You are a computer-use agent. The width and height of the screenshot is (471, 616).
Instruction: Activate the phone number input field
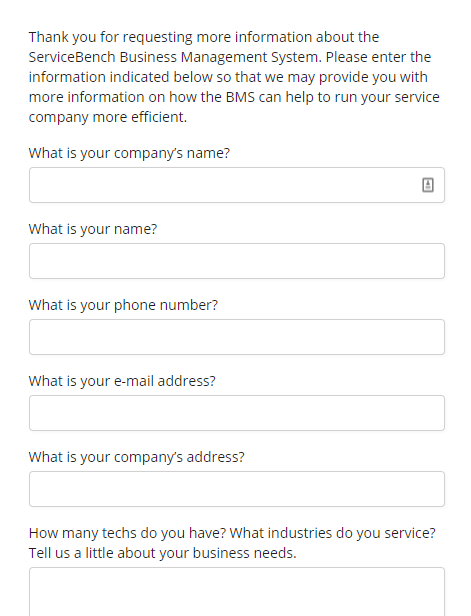click(237, 337)
